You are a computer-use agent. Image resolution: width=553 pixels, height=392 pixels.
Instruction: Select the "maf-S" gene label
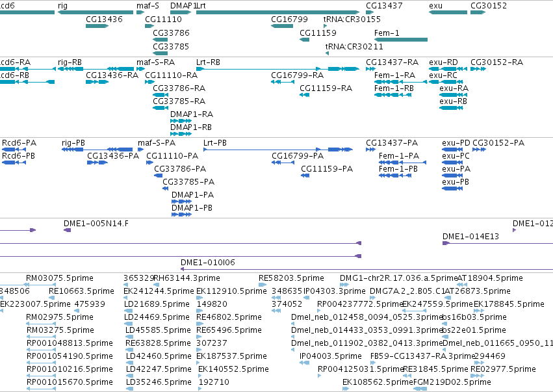tap(148, 6)
